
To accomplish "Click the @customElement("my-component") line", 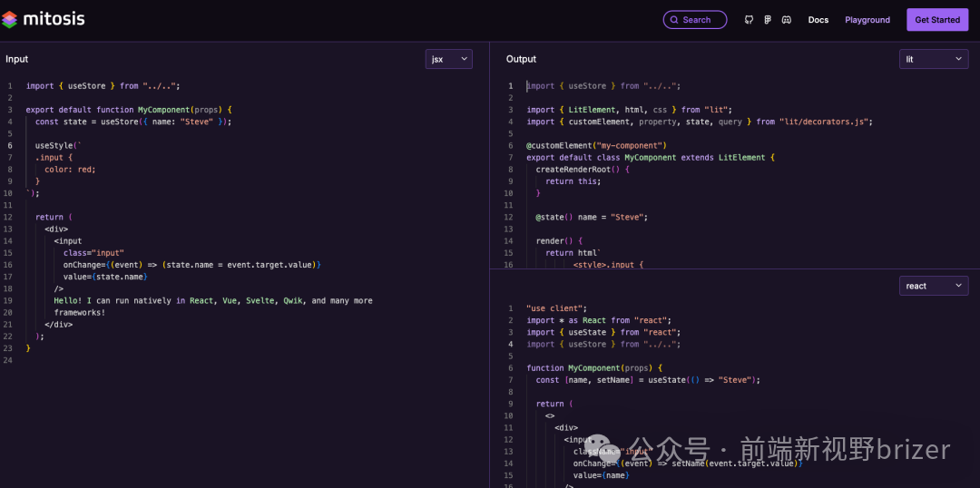I will pyautogui.click(x=596, y=146).
